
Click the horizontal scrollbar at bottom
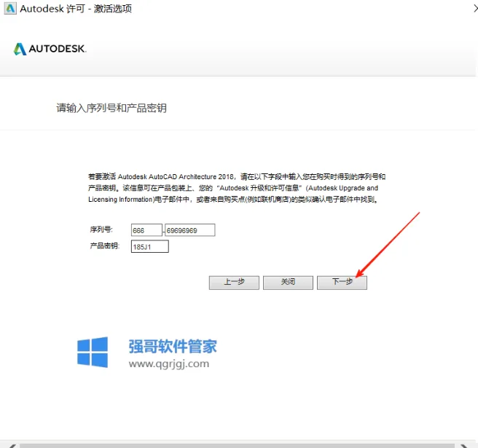[x=237, y=446]
